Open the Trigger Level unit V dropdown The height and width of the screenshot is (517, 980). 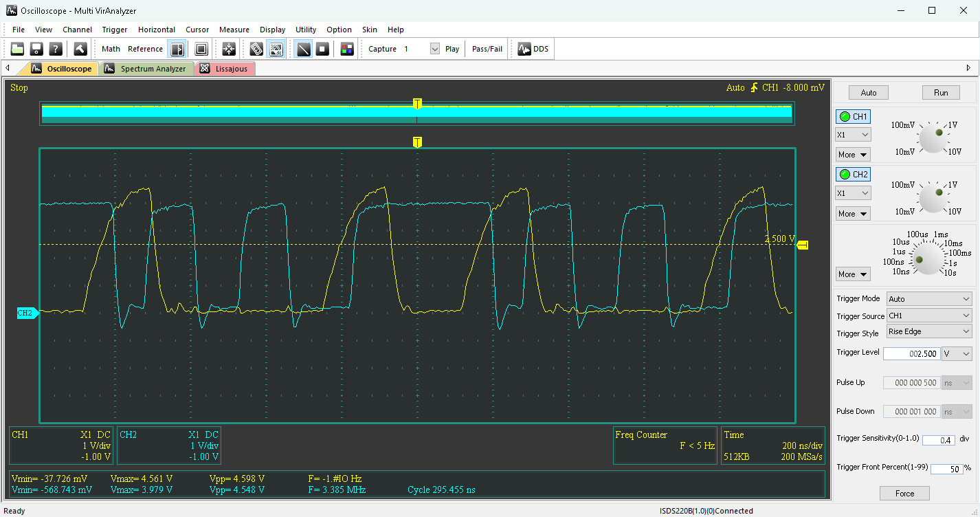[957, 353]
